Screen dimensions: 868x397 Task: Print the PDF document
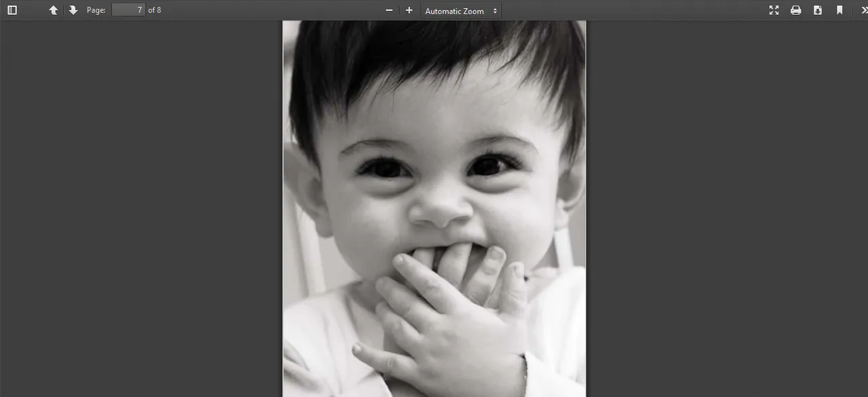pyautogui.click(x=796, y=10)
